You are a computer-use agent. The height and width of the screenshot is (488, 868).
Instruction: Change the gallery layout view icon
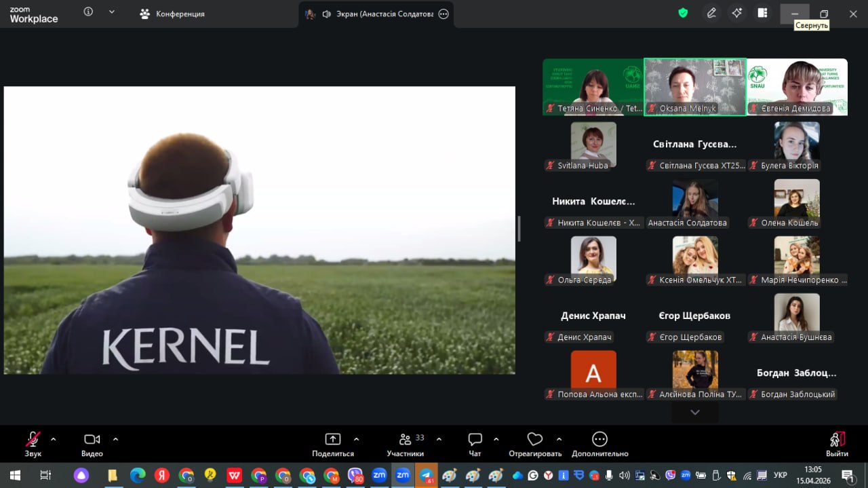pyautogui.click(x=763, y=13)
